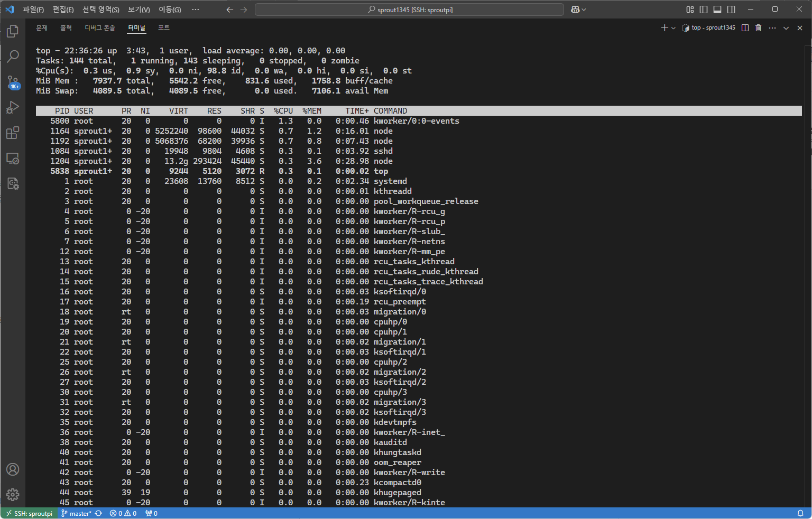Select the 터미널 panel tab
This screenshot has width=812, height=519.
136,28
